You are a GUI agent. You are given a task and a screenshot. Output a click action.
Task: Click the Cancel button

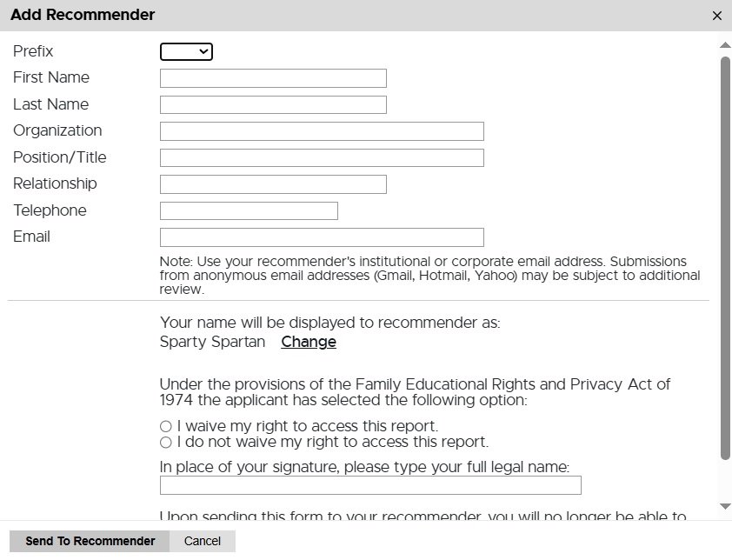(x=202, y=540)
